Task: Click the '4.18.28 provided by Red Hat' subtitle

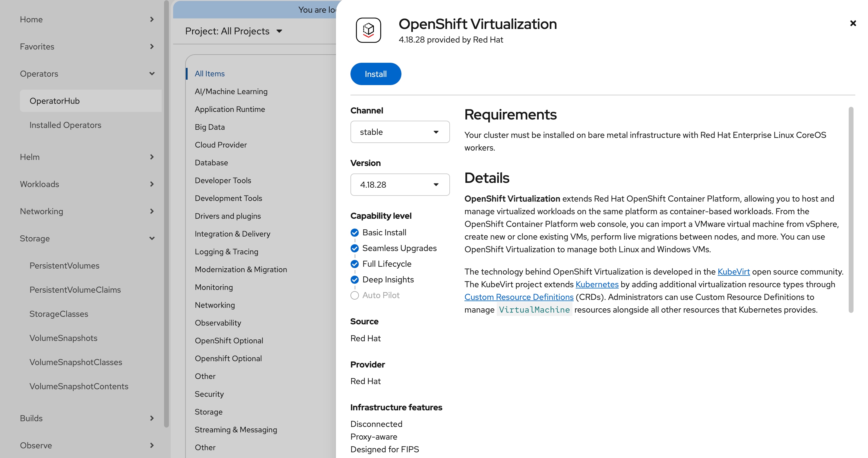Action: coord(451,40)
